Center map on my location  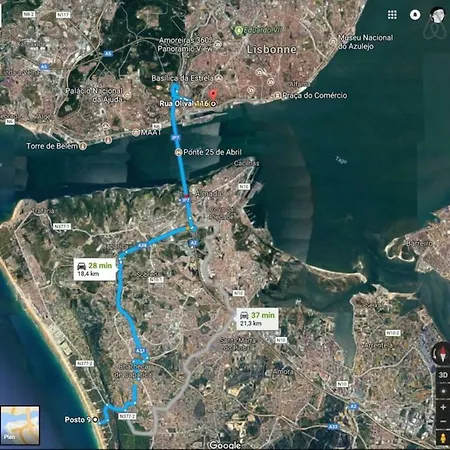[x=443, y=391]
